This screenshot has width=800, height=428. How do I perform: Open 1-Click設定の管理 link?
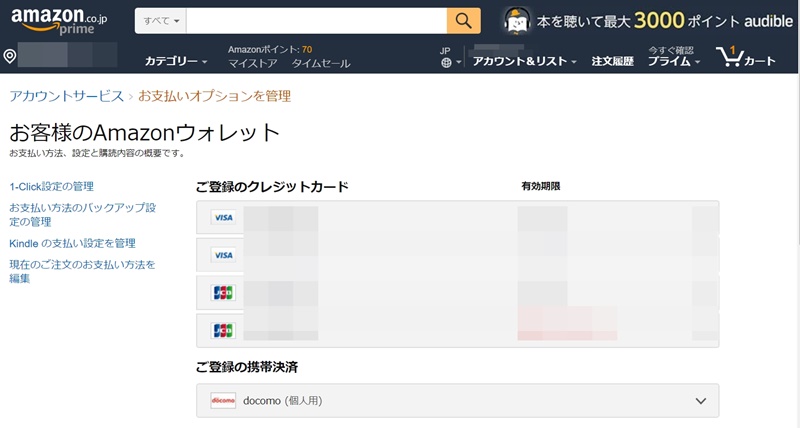(51, 187)
